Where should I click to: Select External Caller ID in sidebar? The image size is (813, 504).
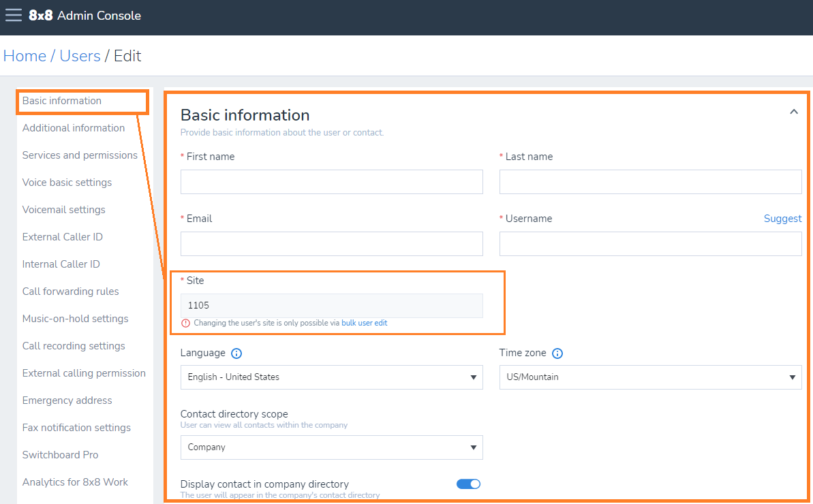[x=62, y=237]
